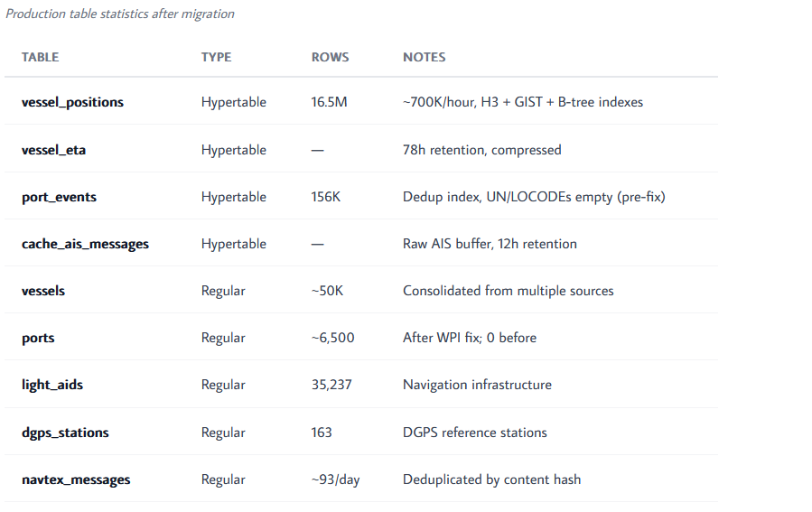Click the 'Production table statistics after migration' caption

(x=120, y=14)
